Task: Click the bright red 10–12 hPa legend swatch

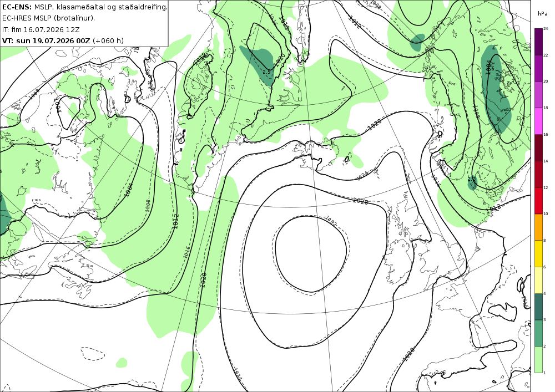Action: point(538,200)
